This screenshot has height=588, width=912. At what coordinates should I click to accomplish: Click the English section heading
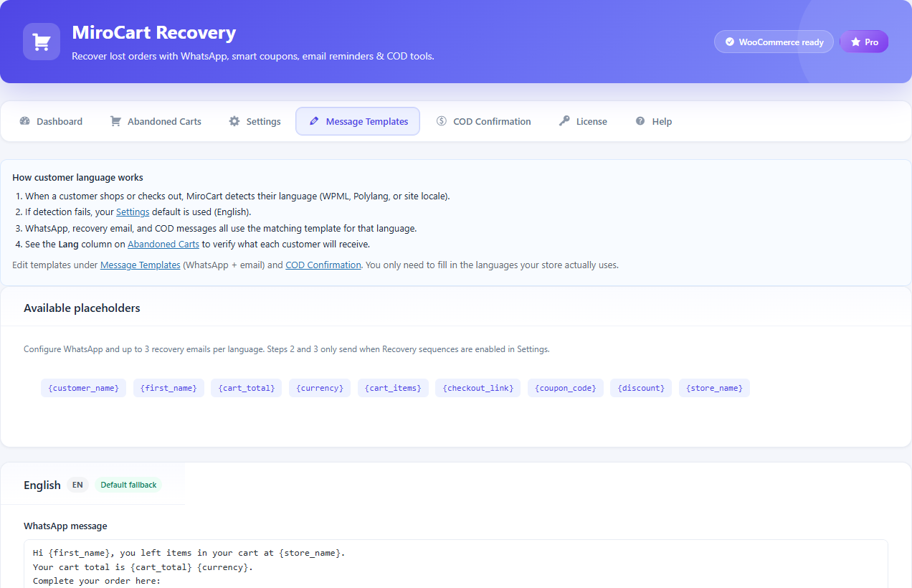click(x=42, y=485)
